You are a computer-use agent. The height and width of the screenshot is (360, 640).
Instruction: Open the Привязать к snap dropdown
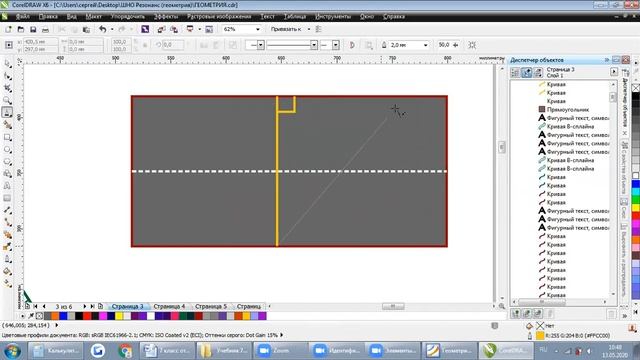(x=309, y=29)
